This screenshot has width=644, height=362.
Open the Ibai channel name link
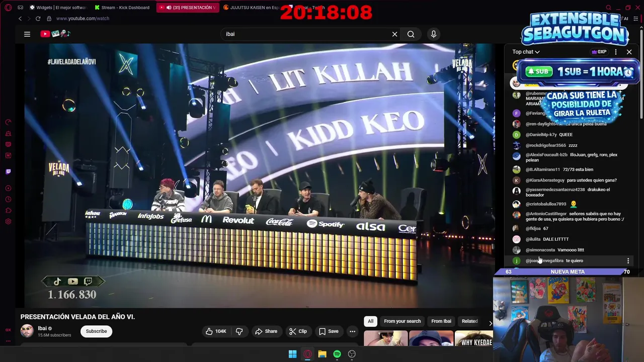point(42,328)
